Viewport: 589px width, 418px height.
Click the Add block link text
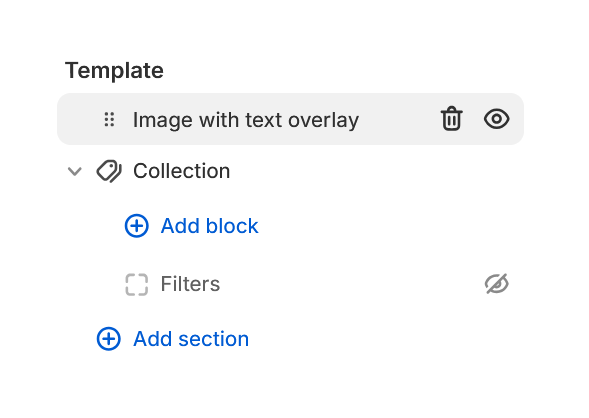(x=210, y=226)
